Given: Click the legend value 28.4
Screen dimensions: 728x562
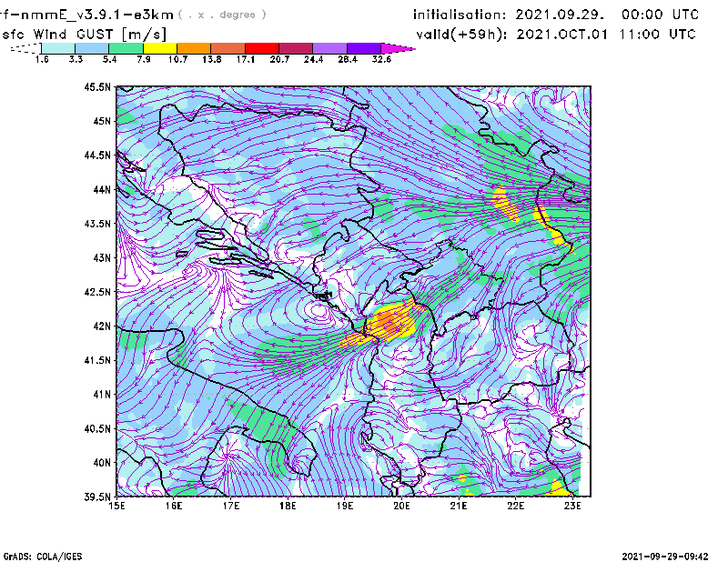Looking at the screenshot, I should [348, 59].
